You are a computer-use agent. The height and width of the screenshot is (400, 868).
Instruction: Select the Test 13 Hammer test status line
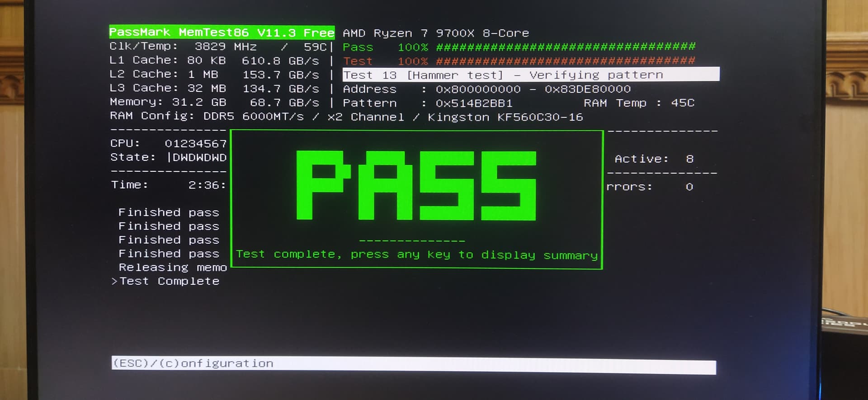[x=503, y=75]
